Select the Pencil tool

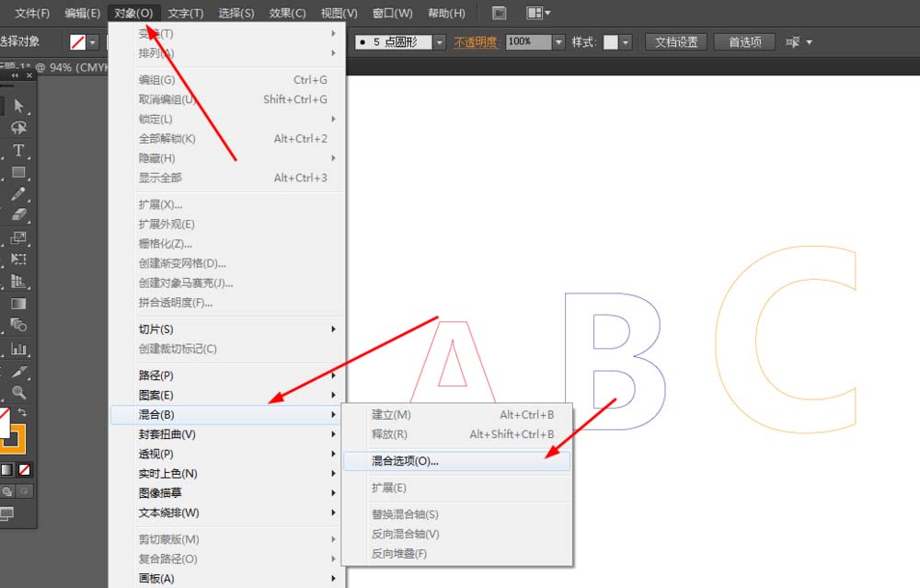(x=20, y=194)
